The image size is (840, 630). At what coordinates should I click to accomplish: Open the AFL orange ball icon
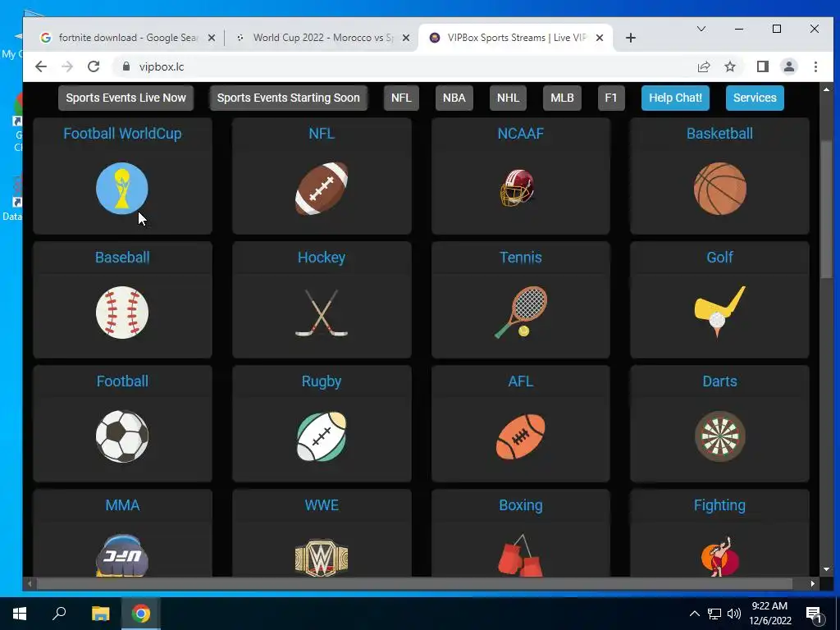tap(521, 436)
